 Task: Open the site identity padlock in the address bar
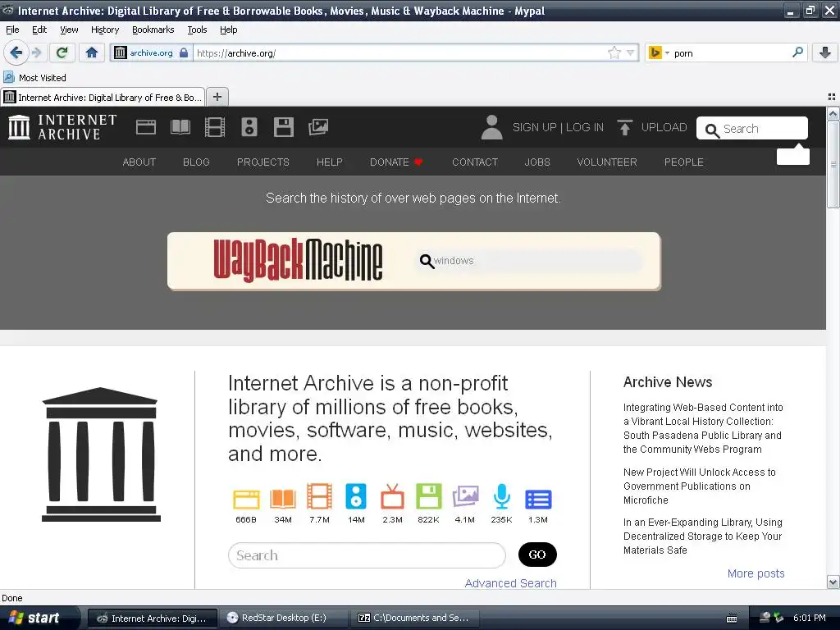[x=184, y=52]
